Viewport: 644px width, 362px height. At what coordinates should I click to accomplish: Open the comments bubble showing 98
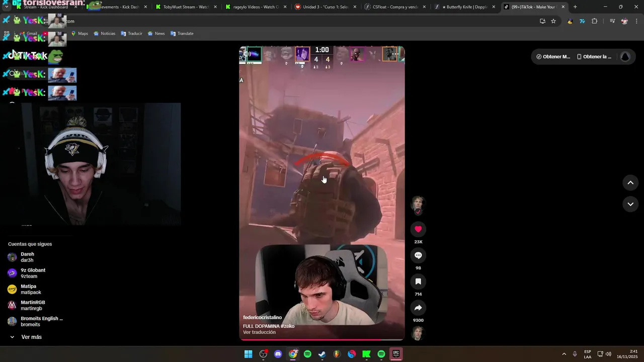click(x=418, y=255)
